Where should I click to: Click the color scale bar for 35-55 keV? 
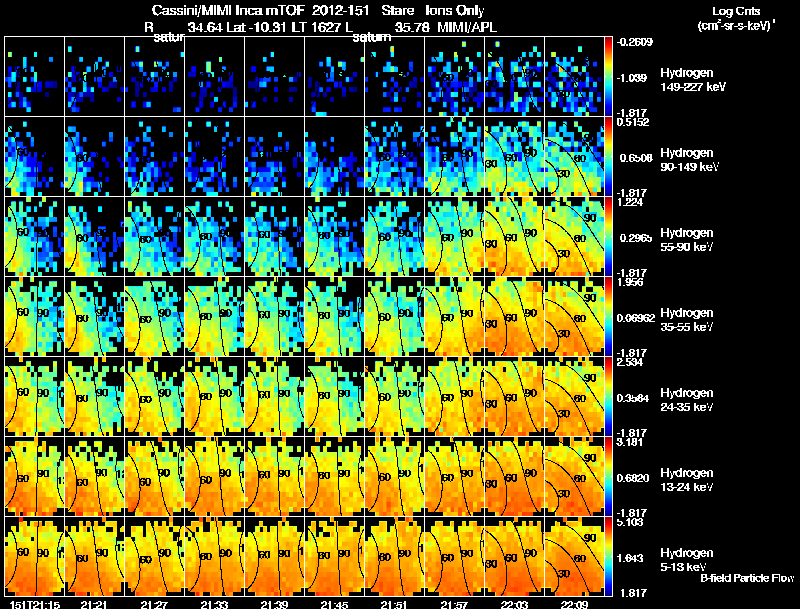tap(608, 316)
